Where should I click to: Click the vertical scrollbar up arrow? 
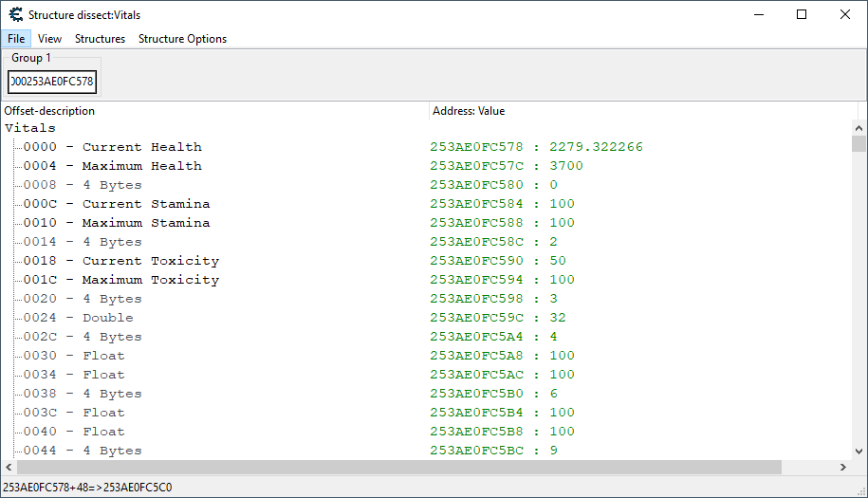tap(859, 128)
